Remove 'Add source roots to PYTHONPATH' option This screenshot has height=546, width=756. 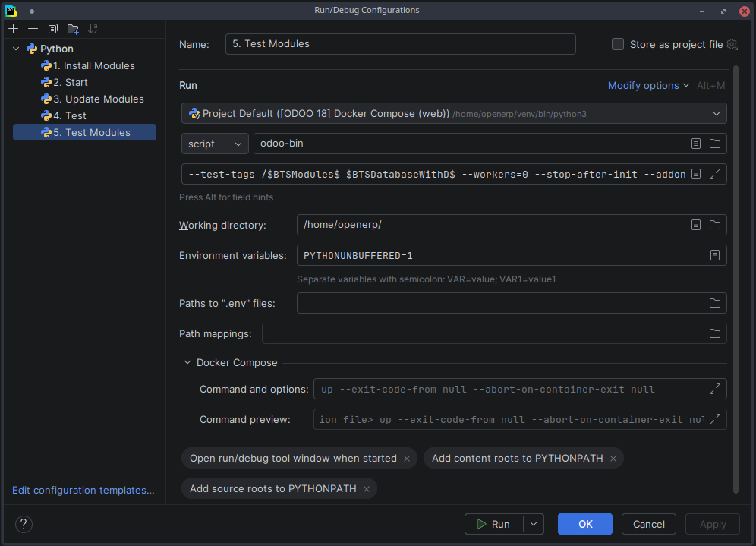367,489
